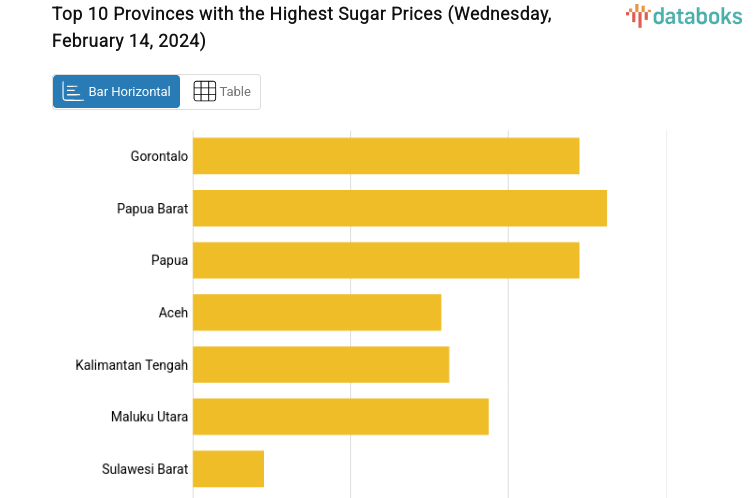The height and width of the screenshot is (498, 753).
Task: Click the Bar Horizontal chart icon
Action: pos(73,92)
